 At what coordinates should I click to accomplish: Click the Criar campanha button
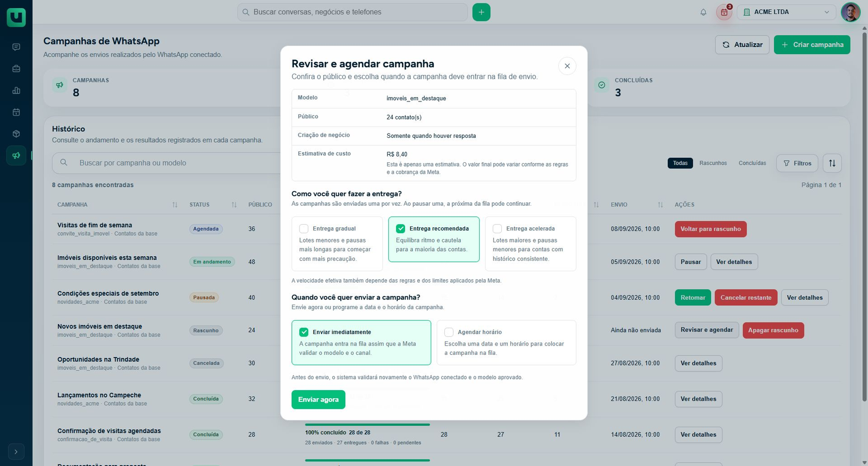click(x=812, y=44)
